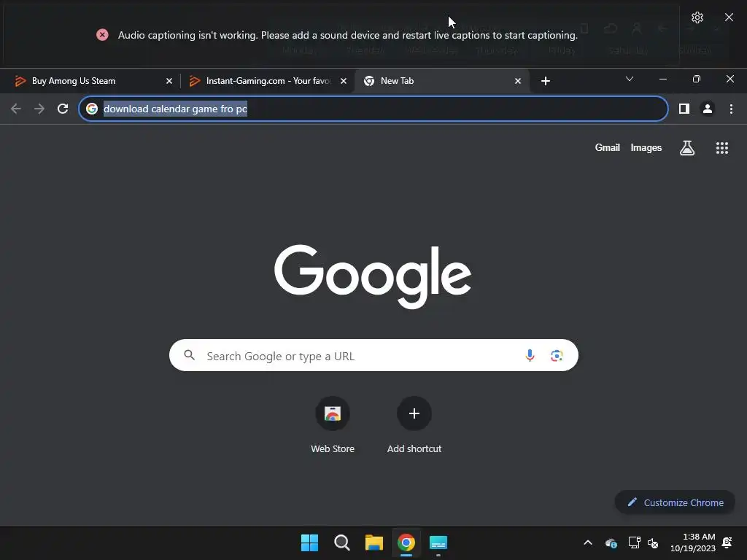Open Web Store shortcut
The width and height of the screenshot is (747, 560).
pos(333,425)
